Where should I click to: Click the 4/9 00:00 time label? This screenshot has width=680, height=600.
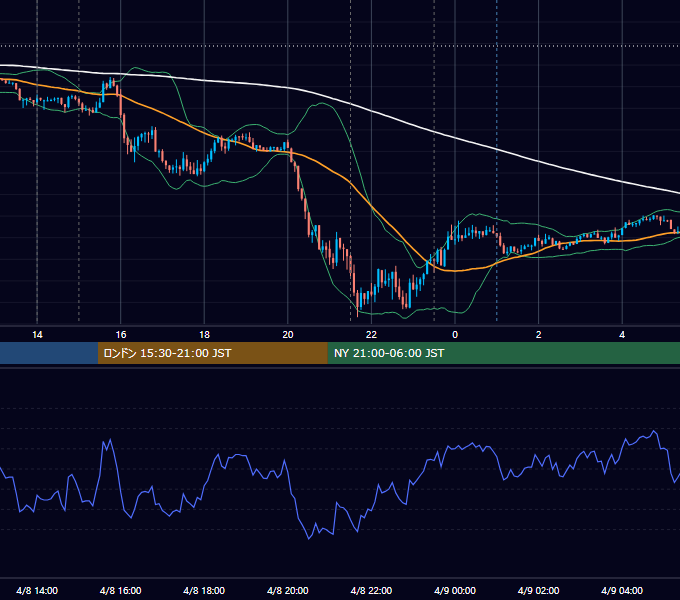pyautogui.click(x=455, y=590)
